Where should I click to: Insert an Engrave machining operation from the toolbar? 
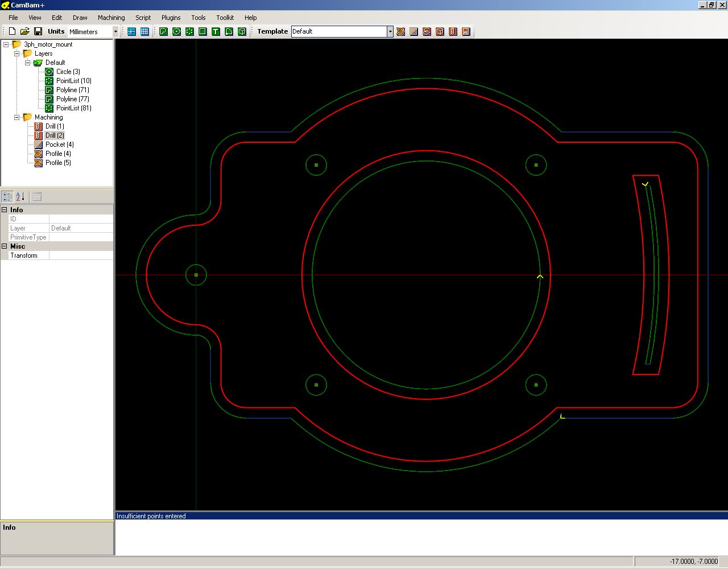tap(427, 31)
